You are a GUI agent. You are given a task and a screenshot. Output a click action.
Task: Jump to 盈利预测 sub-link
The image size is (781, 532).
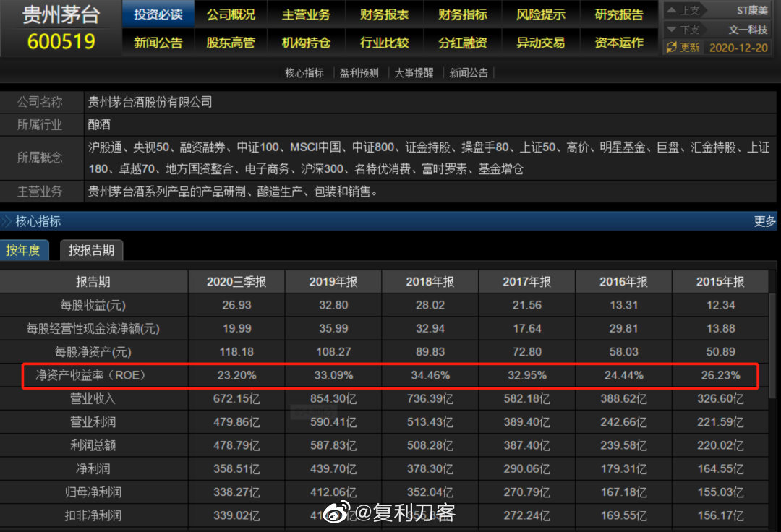[x=359, y=73]
